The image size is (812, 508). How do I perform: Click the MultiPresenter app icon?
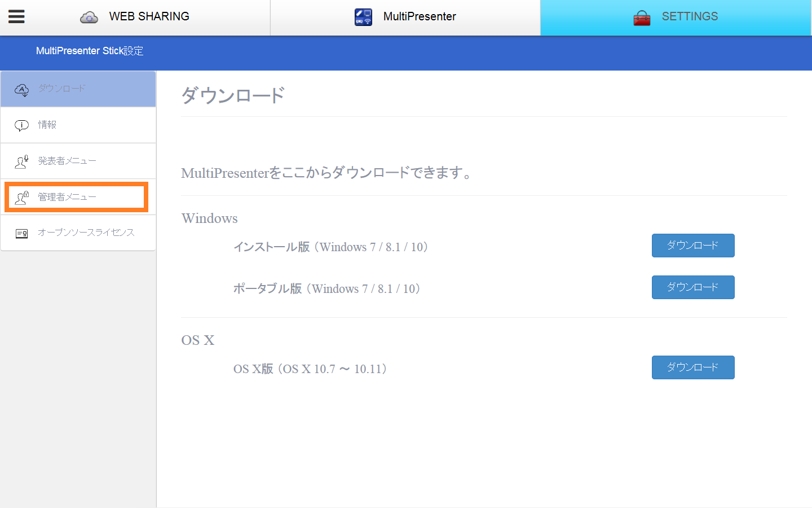tap(363, 17)
